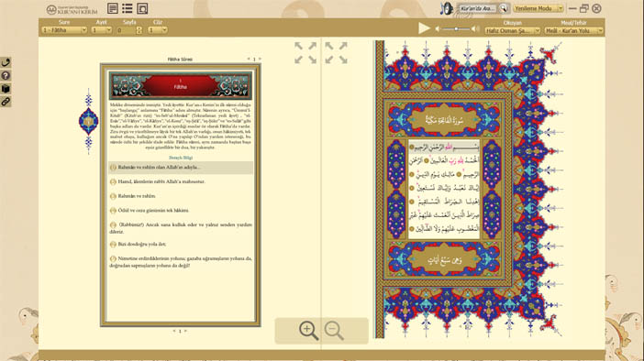The image size is (644, 361).
Task: Click the red Fâtiha surah banner
Action: pos(181,86)
